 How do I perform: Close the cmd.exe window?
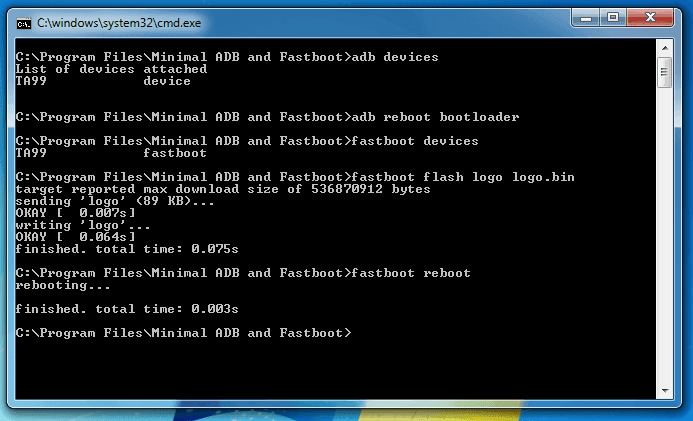click(x=650, y=18)
